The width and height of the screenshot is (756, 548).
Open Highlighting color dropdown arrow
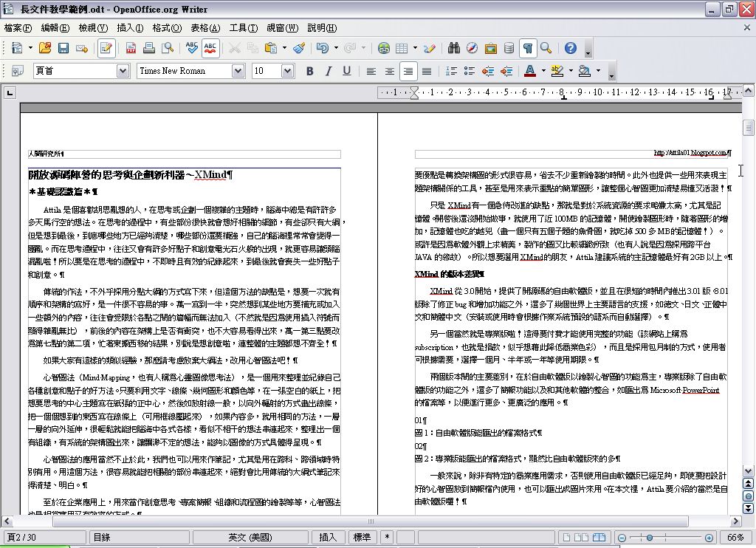pos(571,71)
